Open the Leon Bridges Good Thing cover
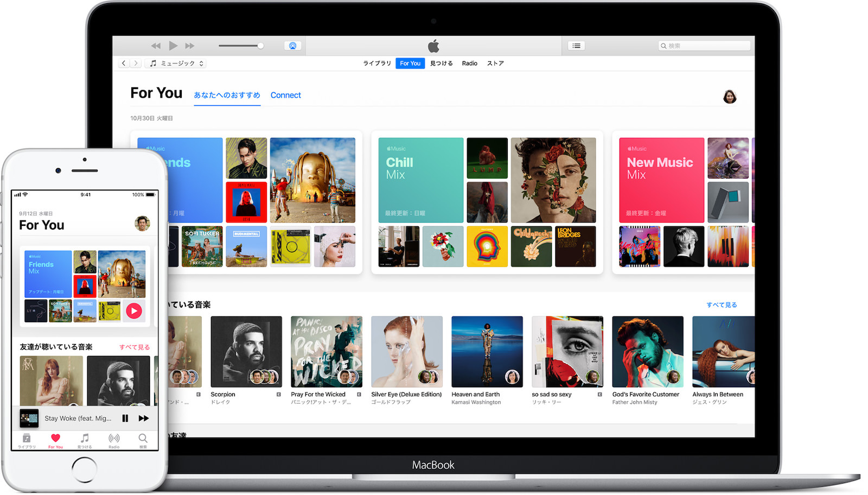 pos(576,246)
